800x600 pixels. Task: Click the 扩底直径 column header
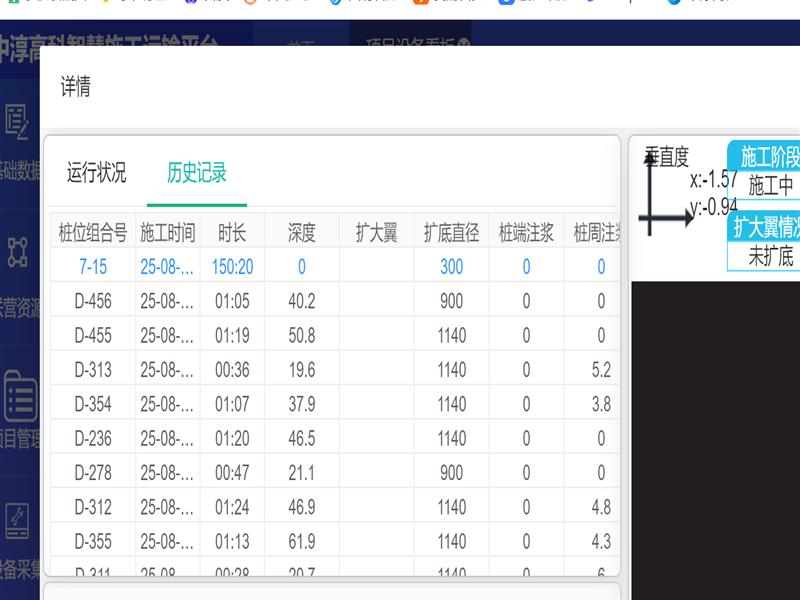click(x=451, y=233)
